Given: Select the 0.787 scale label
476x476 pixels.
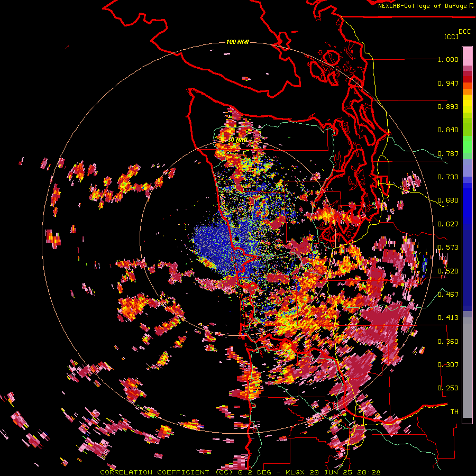Looking at the screenshot, I should tap(448, 153).
